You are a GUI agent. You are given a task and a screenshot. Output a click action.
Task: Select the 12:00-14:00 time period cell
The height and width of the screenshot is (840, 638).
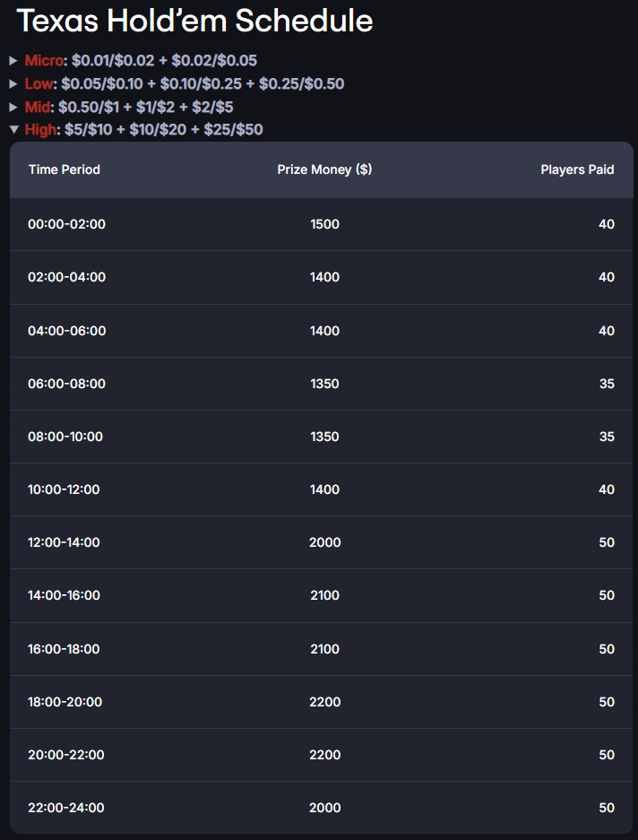(x=64, y=542)
